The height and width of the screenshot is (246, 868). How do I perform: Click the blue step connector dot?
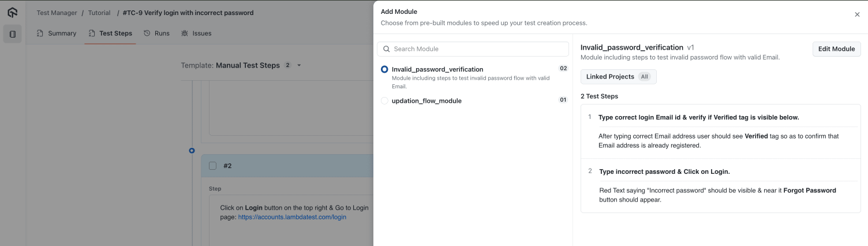(x=192, y=151)
